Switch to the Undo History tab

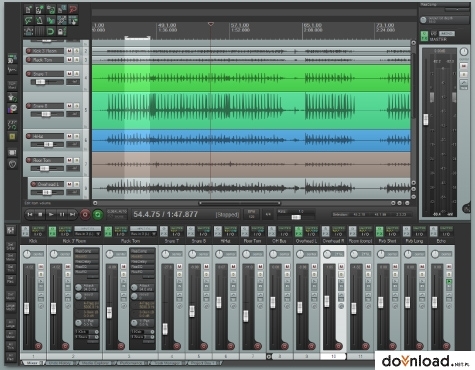pos(60,363)
